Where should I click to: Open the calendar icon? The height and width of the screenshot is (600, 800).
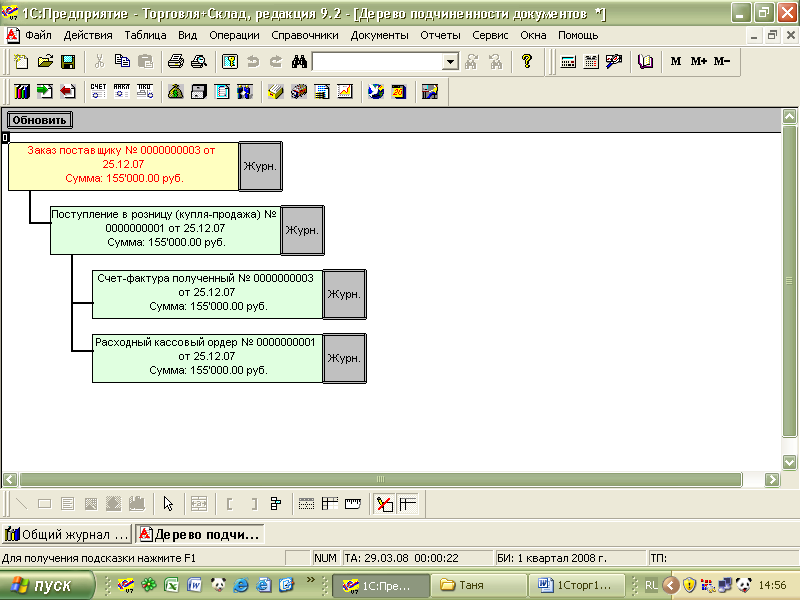coord(591,62)
